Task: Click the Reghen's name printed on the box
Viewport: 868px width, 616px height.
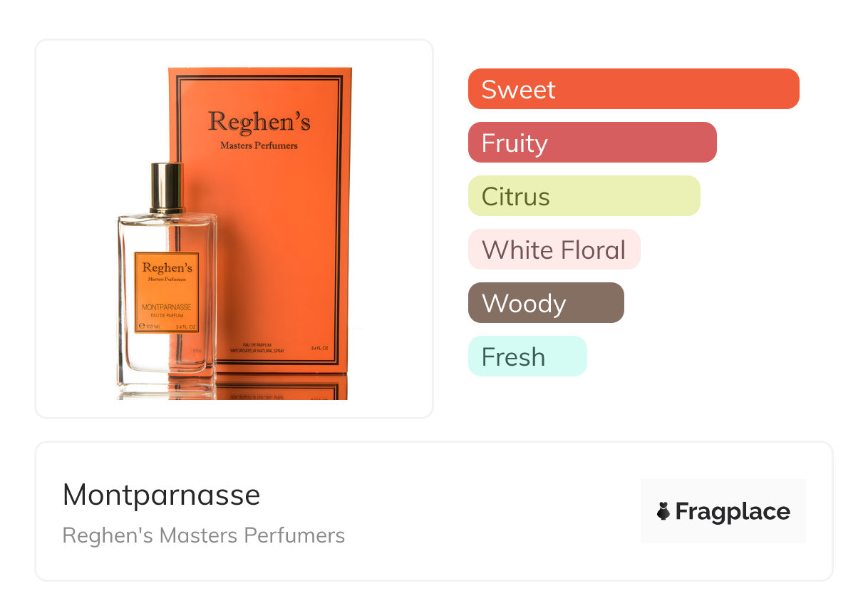Action: 259,122
